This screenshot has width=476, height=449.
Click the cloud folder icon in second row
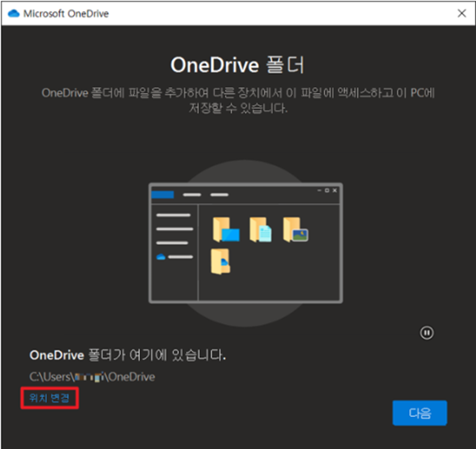221,262
